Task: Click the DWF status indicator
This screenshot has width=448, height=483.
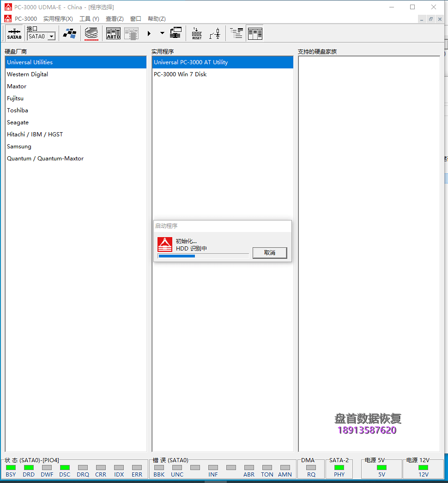Action: point(47,468)
